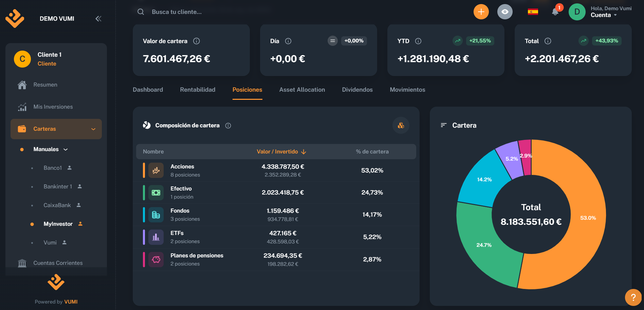Collapse the Carteras menu chevron

93,129
